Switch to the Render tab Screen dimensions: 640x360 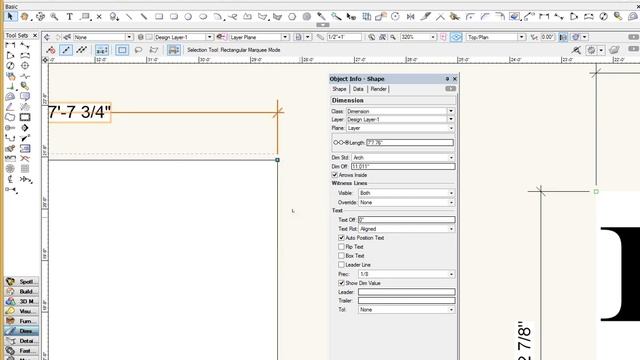pyautogui.click(x=378, y=89)
